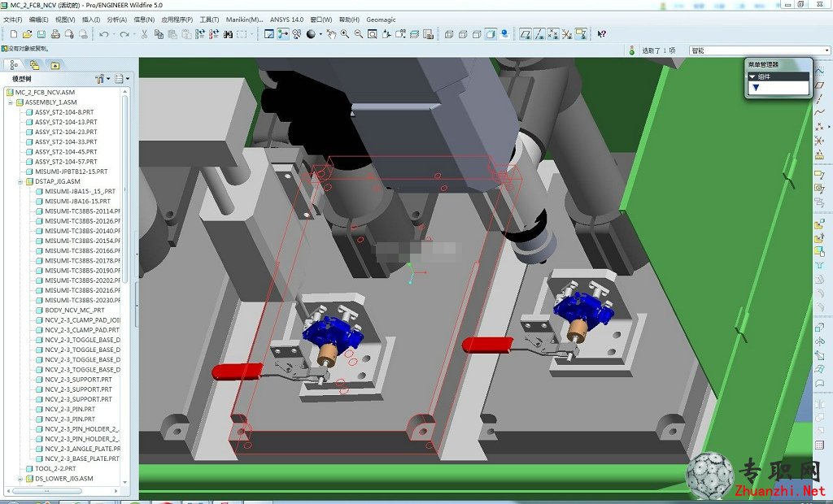Screen dimensions: 833x504
Task: Click the Redo arrow icon
Action: (124, 34)
